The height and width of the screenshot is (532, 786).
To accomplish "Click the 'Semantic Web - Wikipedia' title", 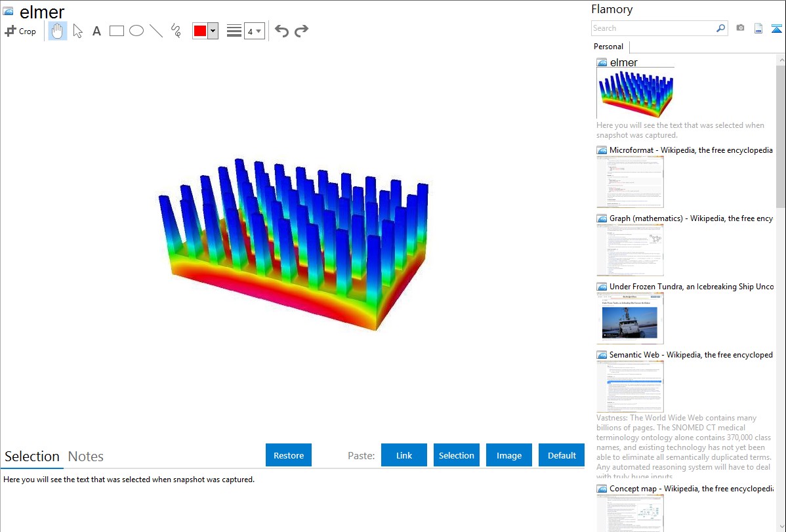I will click(691, 354).
